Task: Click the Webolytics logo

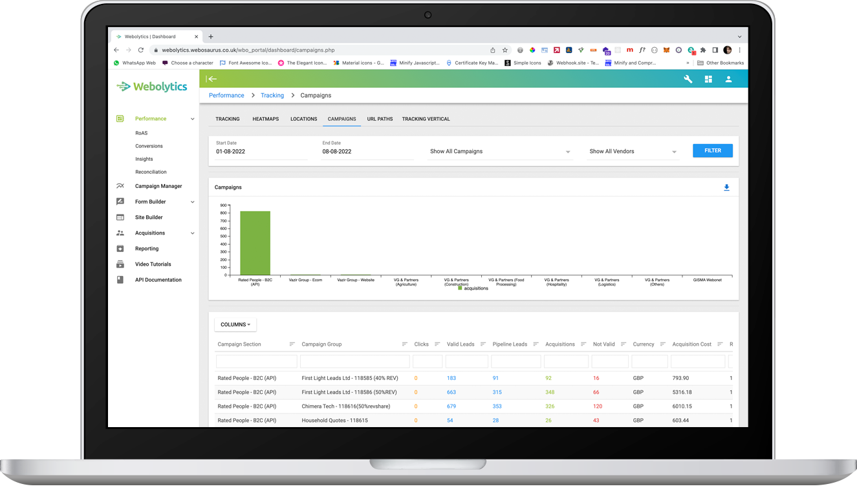Action: coord(152,85)
